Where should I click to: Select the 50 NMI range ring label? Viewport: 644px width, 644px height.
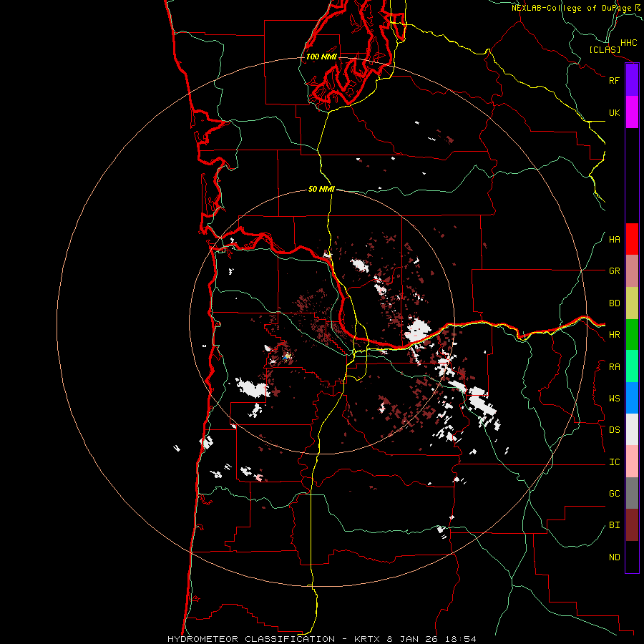click(321, 189)
